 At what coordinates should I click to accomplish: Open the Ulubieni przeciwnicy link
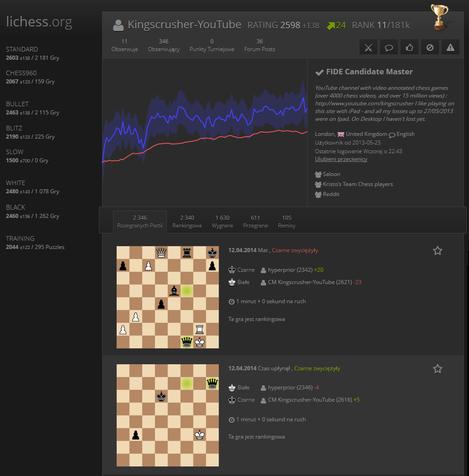(341, 159)
